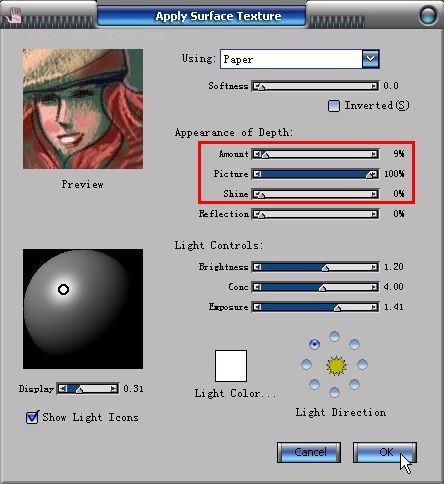Open the Light Color white swatch
The width and height of the screenshot is (444, 484).
click(231, 366)
